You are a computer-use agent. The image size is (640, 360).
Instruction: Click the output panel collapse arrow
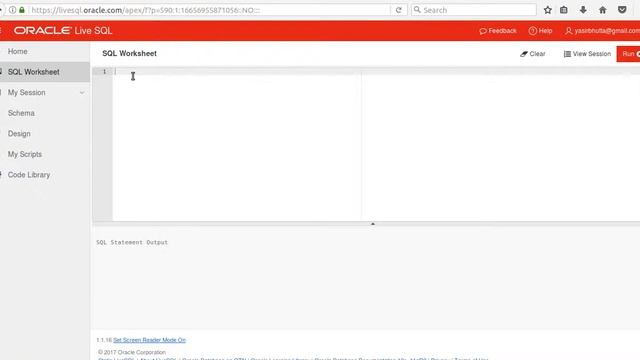coord(373,224)
